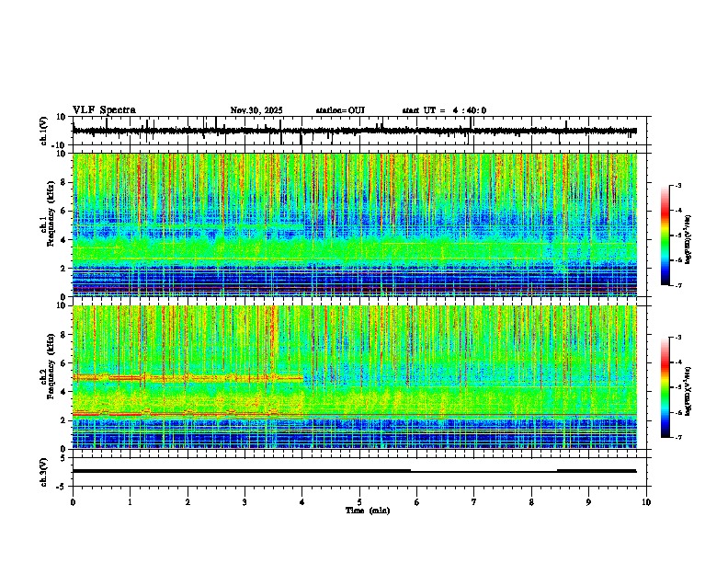Click the ch.2 PSD color scale bar
The width and height of the screenshot is (728, 563).
click(665, 387)
